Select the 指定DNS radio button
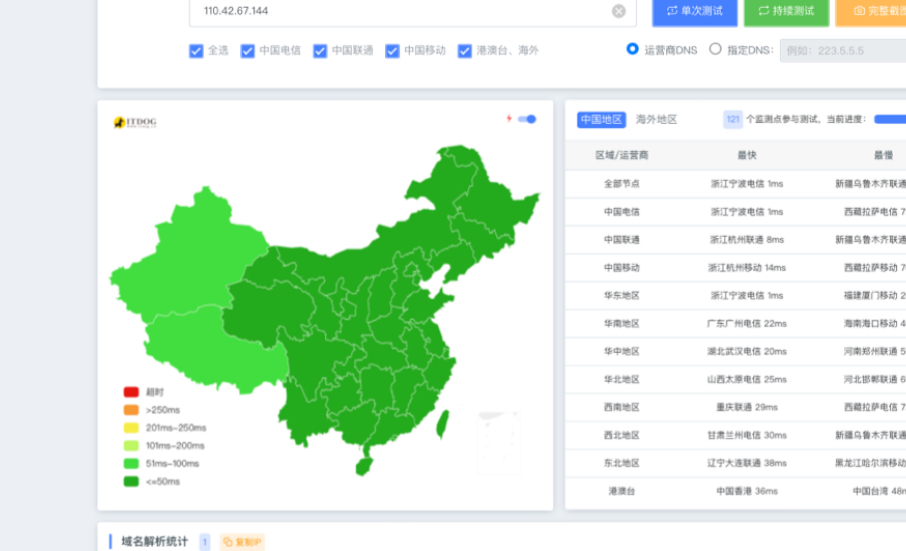 click(x=715, y=49)
